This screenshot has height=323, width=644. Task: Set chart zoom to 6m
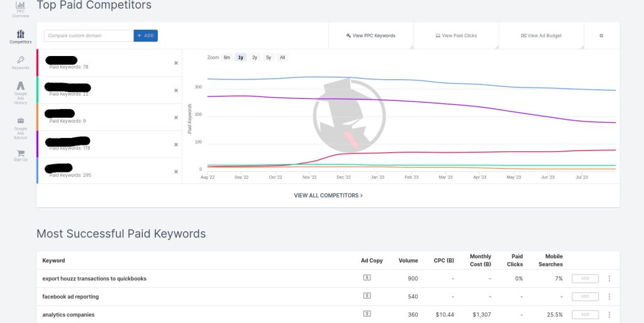(x=226, y=57)
